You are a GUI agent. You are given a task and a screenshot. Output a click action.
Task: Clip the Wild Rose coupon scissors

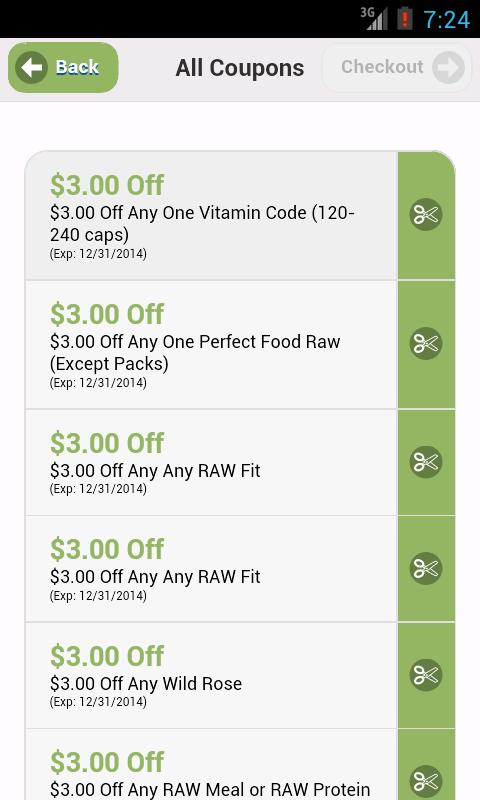point(426,675)
